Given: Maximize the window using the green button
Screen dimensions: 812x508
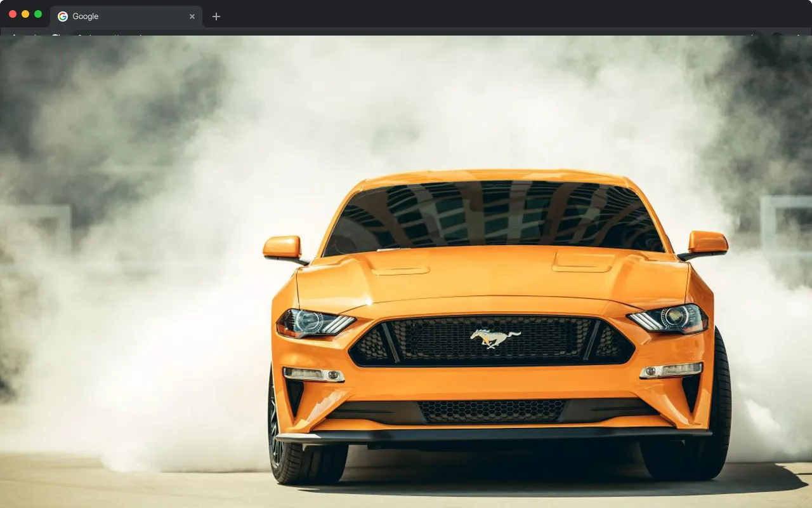Looking at the screenshot, I should [x=38, y=14].
